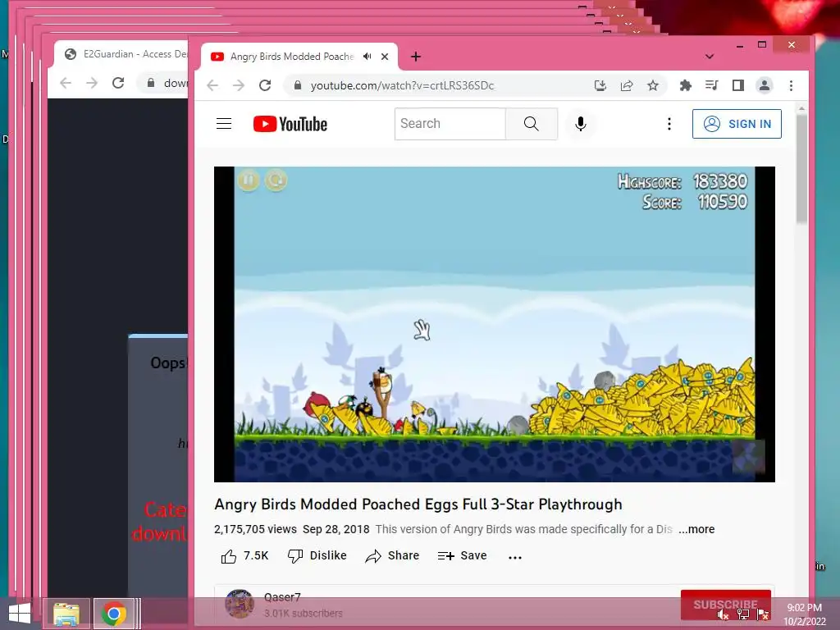Click the Share button under the video
The image size is (840, 630).
(x=392, y=556)
